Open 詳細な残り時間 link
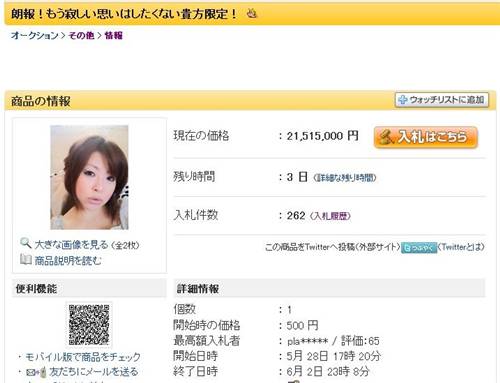 click(x=345, y=178)
